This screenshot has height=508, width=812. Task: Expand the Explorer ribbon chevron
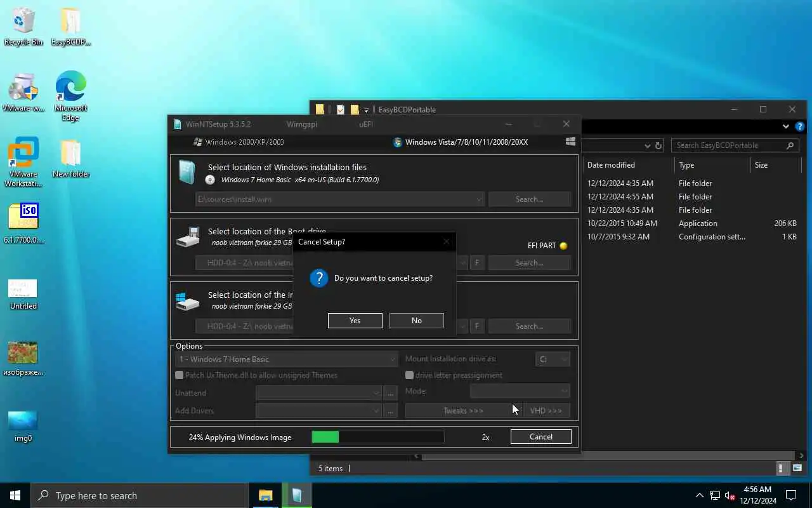[787, 126]
